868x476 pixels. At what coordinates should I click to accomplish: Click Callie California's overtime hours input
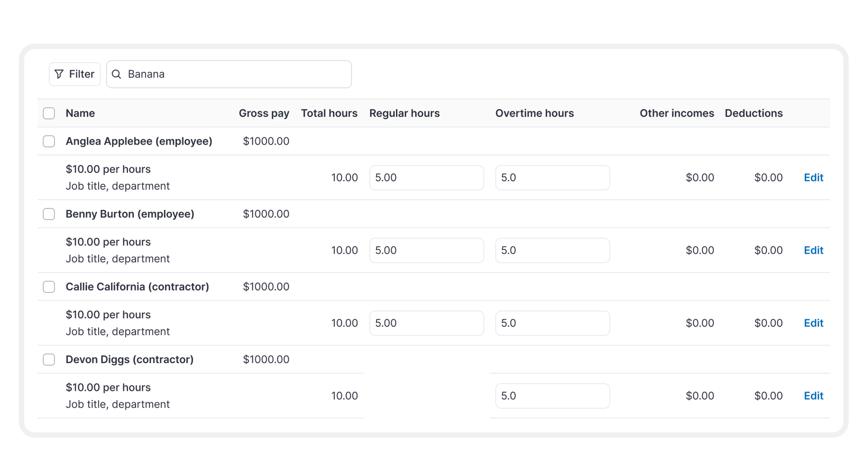(x=552, y=323)
